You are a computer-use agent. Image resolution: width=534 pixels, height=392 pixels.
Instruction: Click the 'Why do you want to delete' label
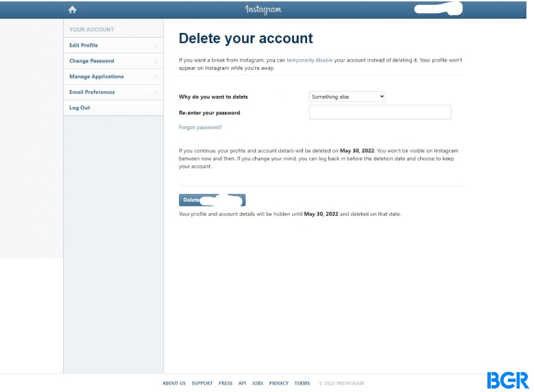point(214,97)
